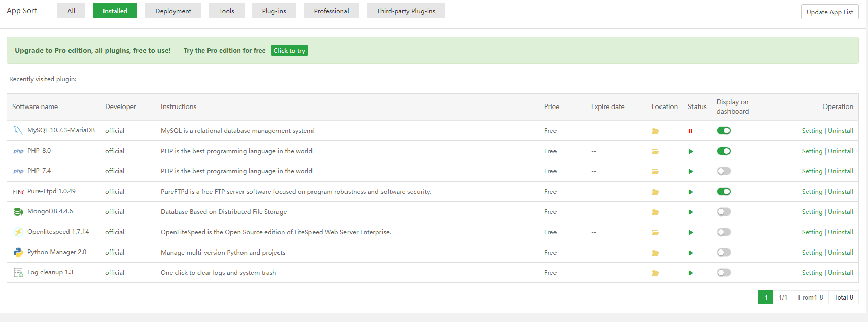The width and height of the screenshot is (868, 322).
Task: Open the PHP-8.0 software name entry
Action: coord(39,151)
